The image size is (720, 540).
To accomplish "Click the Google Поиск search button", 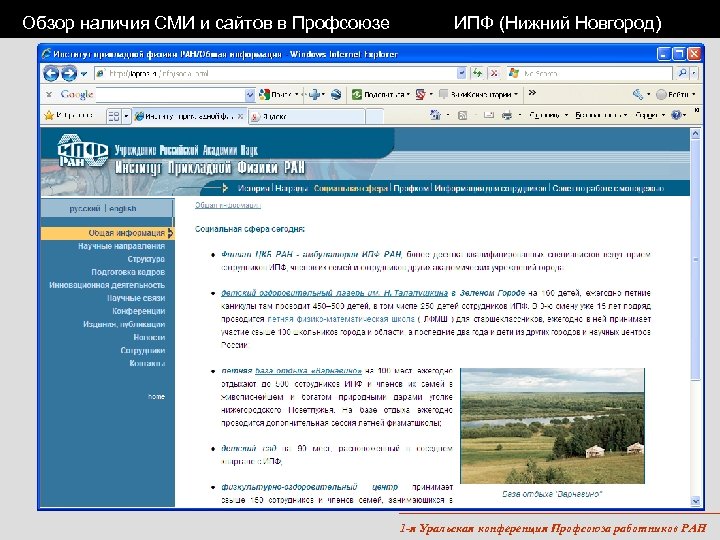I will click(x=277, y=95).
